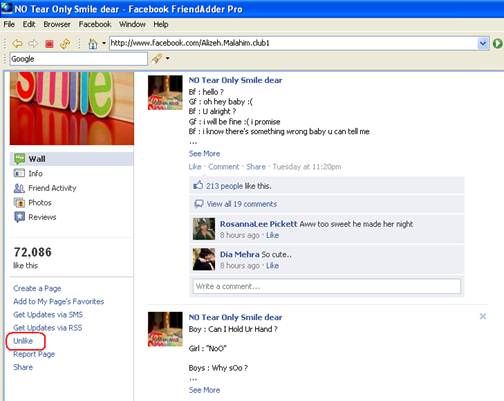504x401 pixels.
Task: Expand first post with See More
Action: (204, 154)
